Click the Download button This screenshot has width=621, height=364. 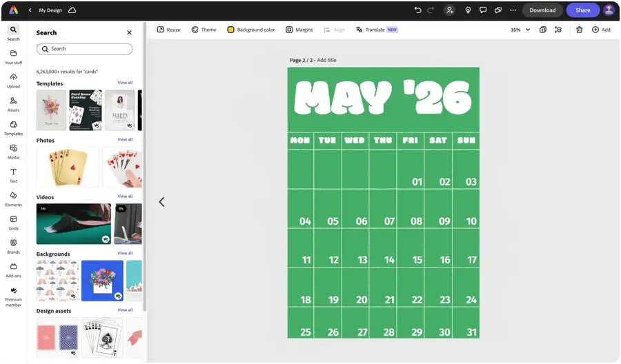click(x=542, y=10)
